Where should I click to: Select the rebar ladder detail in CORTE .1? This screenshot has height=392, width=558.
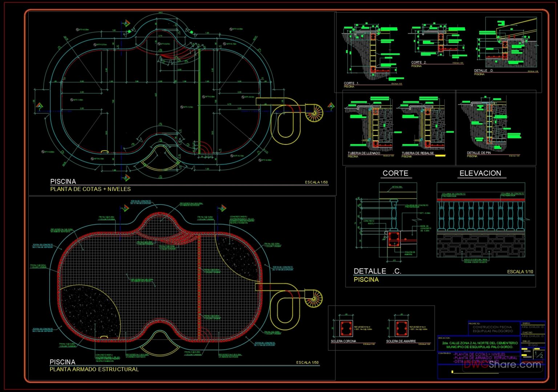click(372, 54)
